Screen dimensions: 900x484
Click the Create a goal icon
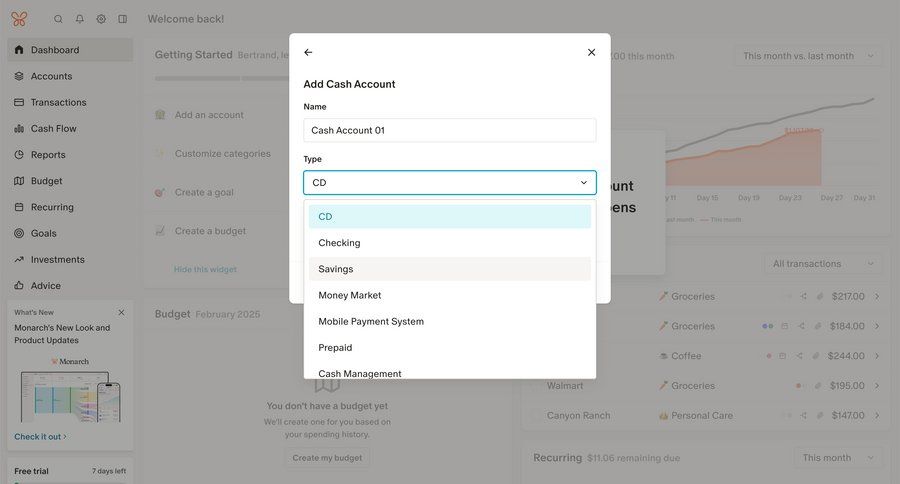coord(160,192)
